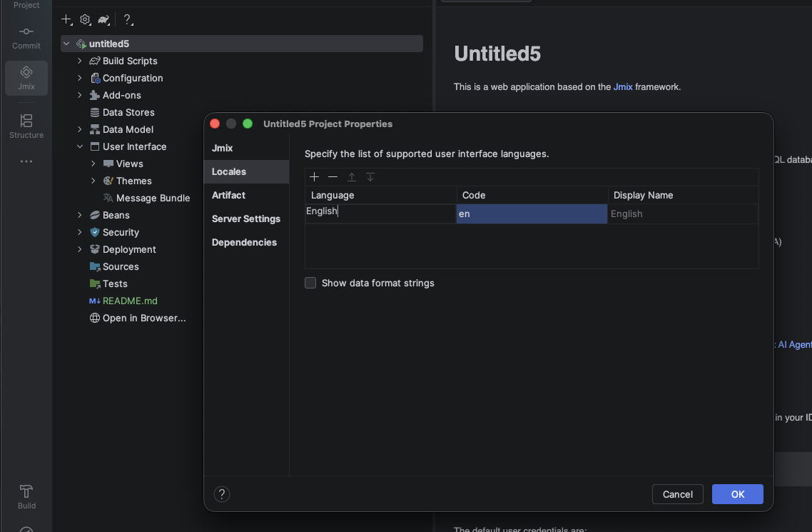Open the Dependencies section

[x=244, y=242]
